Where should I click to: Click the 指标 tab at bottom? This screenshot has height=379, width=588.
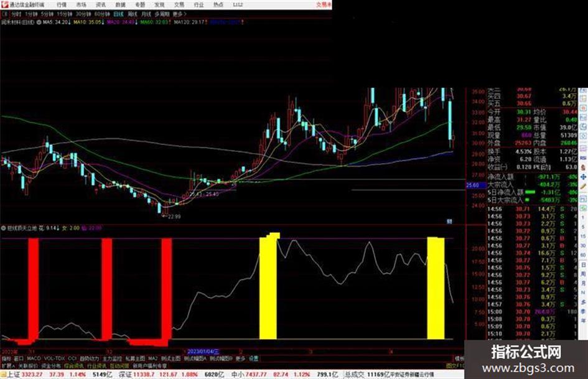click(x=6, y=358)
